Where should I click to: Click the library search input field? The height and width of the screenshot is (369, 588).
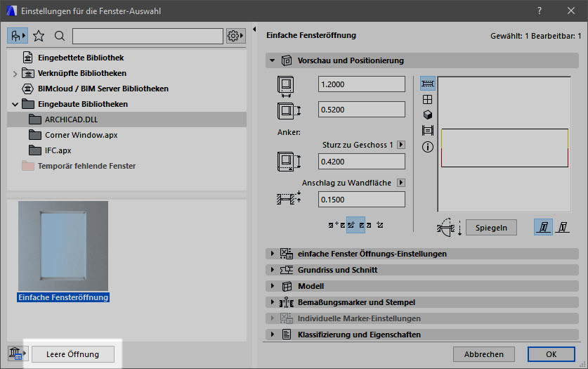[148, 36]
